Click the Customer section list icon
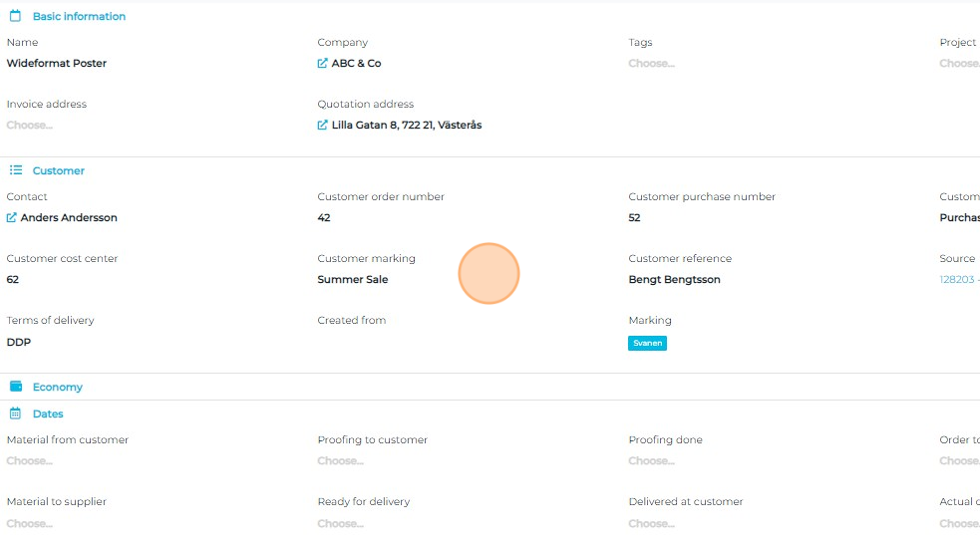This screenshot has height=547, width=980. point(15,170)
